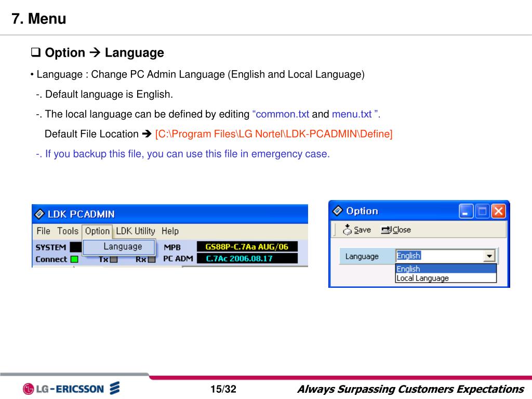Click the "Always Surpassing Customers Expectations" slogan
Viewport: 532px width, 399px height.
point(411,389)
